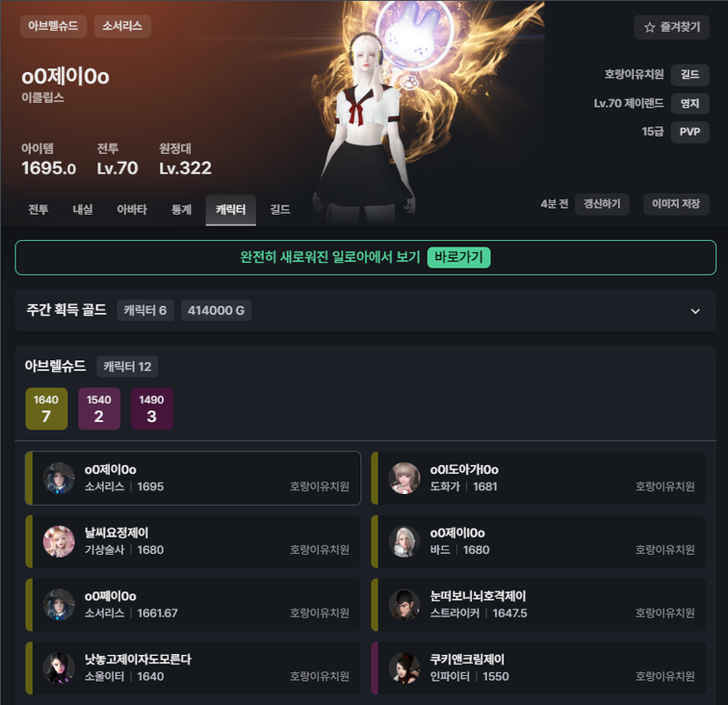Image resolution: width=728 pixels, height=705 pixels.
Task: Open the 길드 tab
Action: [280, 210]
